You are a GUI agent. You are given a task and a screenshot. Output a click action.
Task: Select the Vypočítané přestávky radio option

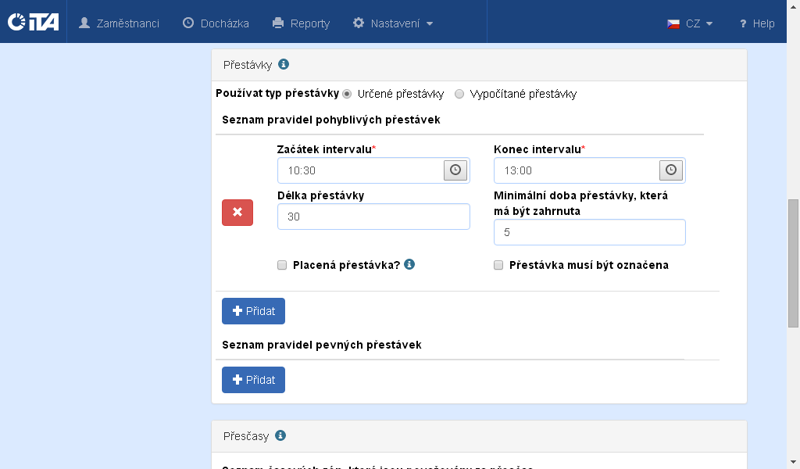pos(459,94)
